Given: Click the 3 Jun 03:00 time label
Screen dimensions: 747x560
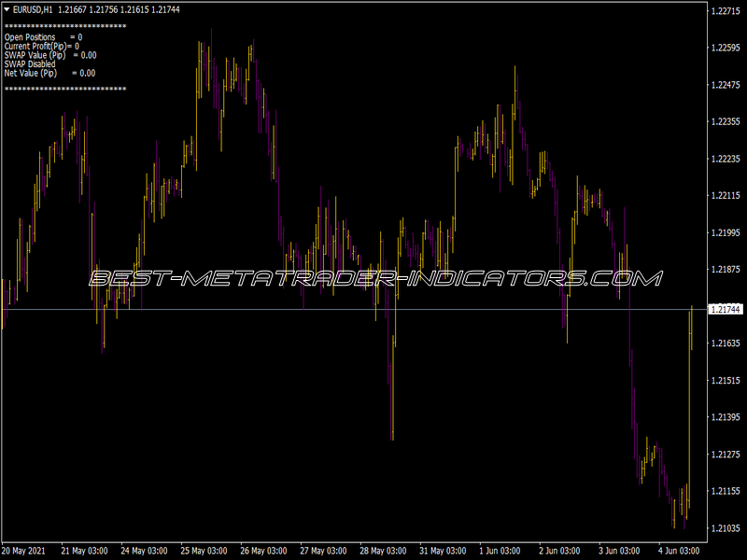Looking at the screenshot, I should 619,551.
